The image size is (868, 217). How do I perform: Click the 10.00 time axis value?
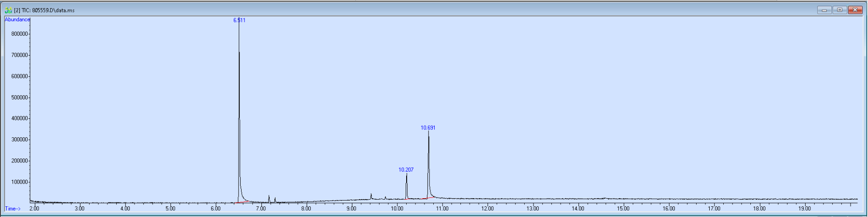coord(397,209)
